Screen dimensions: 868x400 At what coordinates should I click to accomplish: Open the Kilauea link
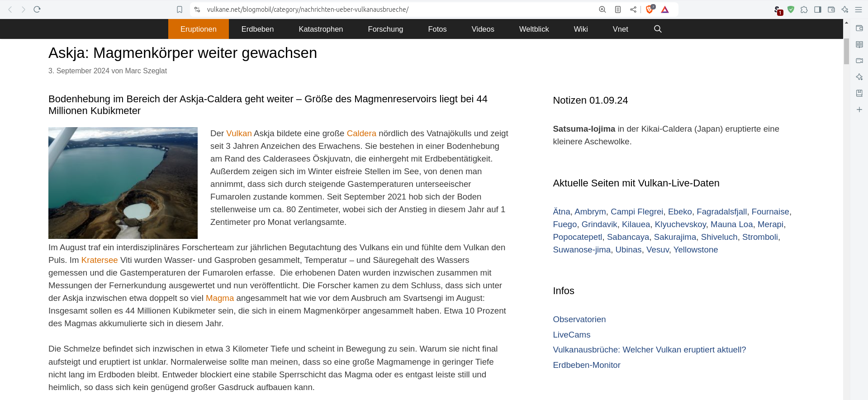(x=636, y=224)
